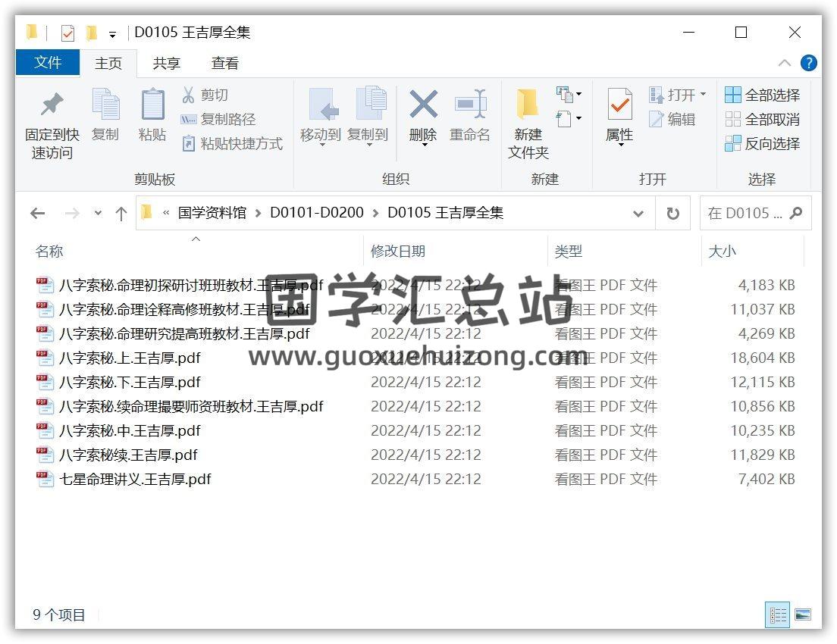Pin folder to Quick access

pyautogui.click(x=52, y=125)
